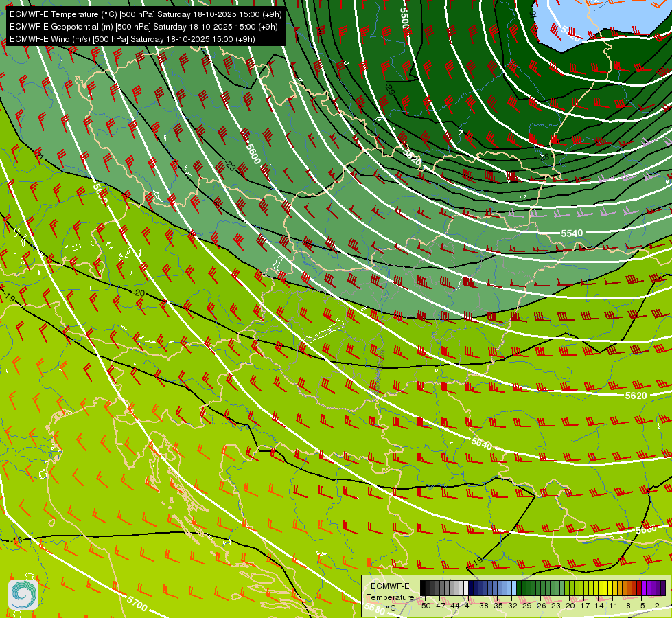The height and width of the screenshot is (618, 672).
Task: Click the 5500 geopotential contour label
Action: (x=404, y=18)
